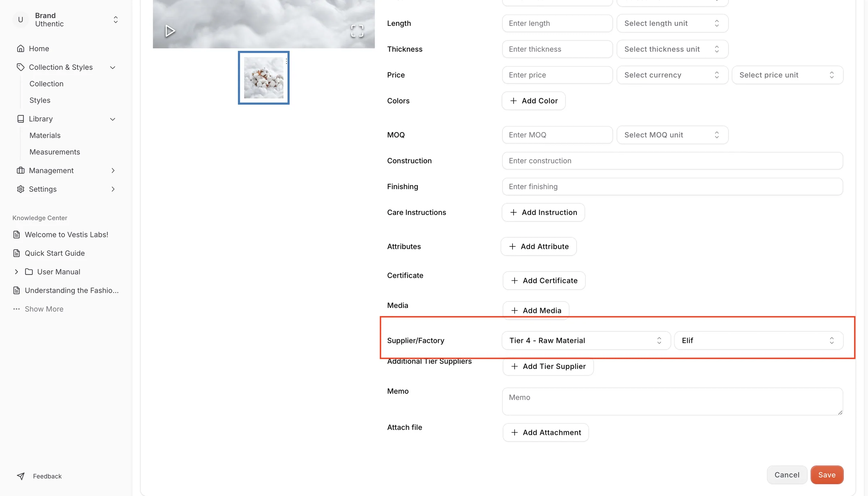The height and width of the screenshot is (496, 868).
Task: Focus the Enter thickness field
Action: pos(557,49)
